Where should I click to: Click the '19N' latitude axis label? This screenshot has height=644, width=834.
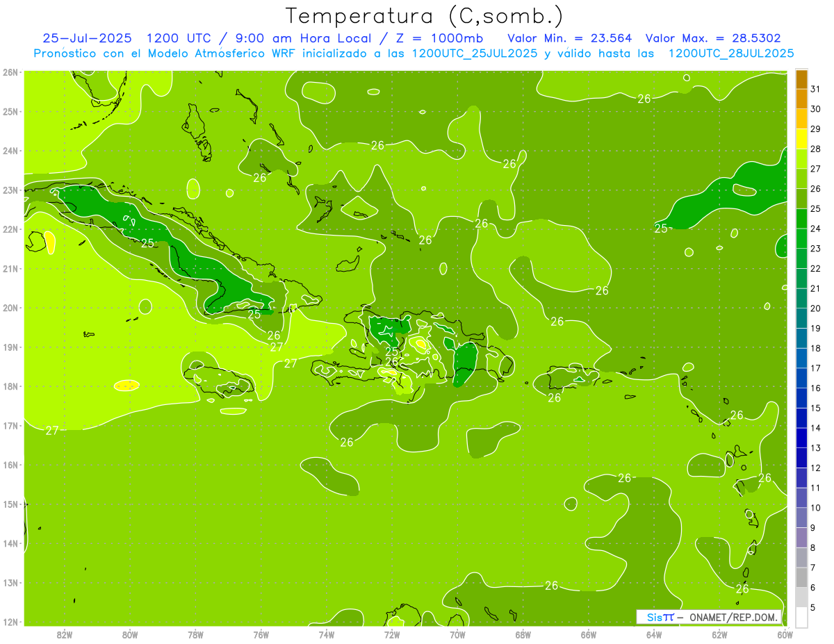(10, 347)
